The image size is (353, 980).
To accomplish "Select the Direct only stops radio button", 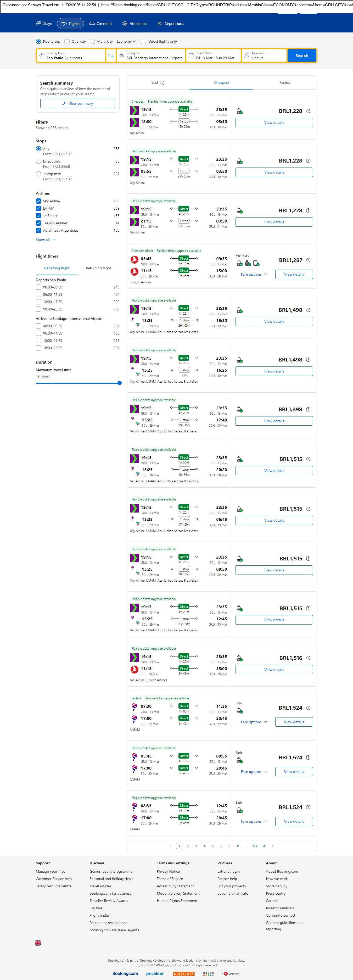I will pos(38,161).
